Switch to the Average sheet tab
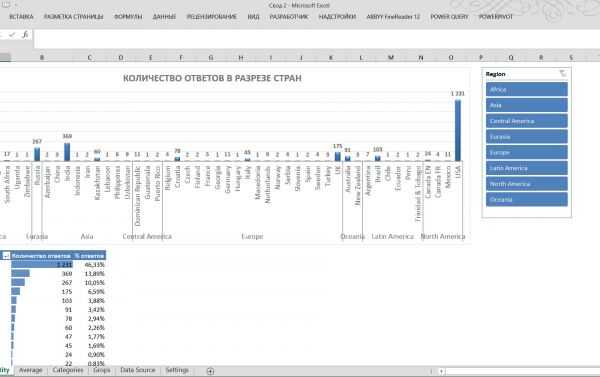The image size is (600, 377). pos(30,370)
